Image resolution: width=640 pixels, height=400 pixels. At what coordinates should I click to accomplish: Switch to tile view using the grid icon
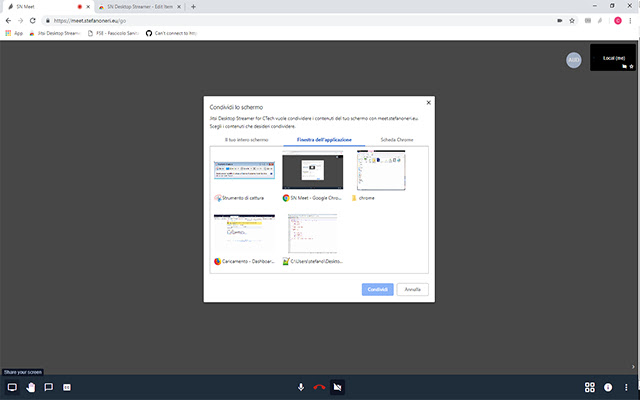click(x=589, y=387)
